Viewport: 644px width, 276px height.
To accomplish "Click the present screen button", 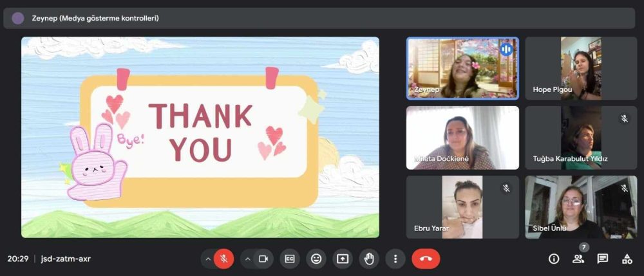I will [x=343, y=259].
